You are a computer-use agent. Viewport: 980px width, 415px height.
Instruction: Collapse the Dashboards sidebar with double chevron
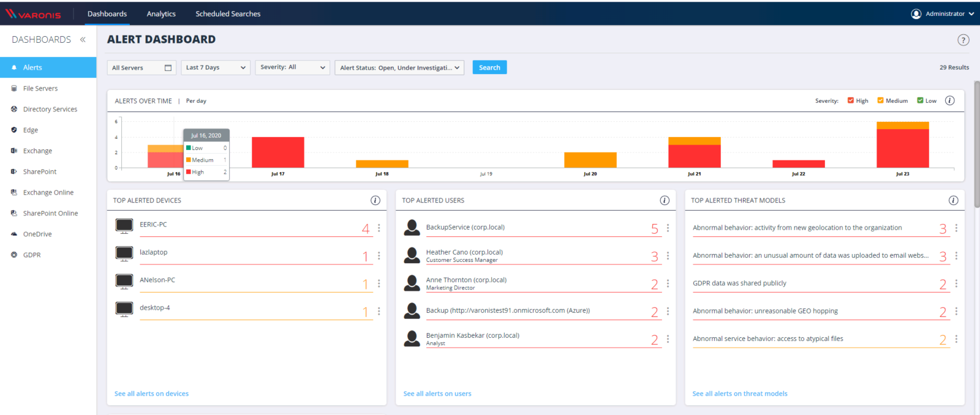(83, 40)
